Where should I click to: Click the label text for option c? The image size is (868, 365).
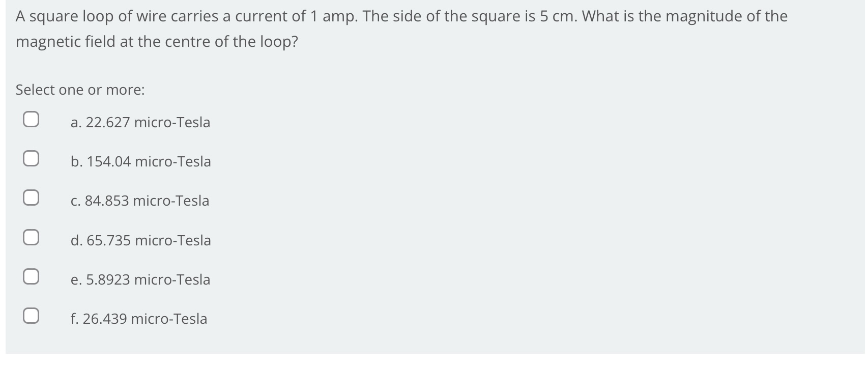click(x=139, y=201)
